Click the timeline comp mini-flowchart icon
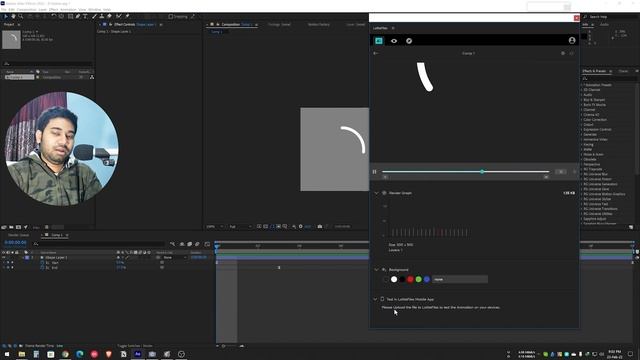The width and height of the screenshot is (640, 360). click(x=173, y=244)
